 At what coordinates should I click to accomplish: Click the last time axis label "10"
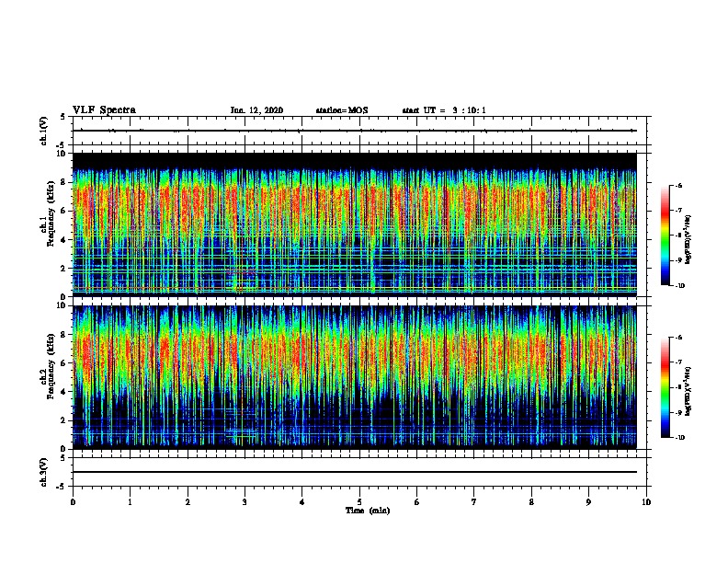click(x=646, y=502)
